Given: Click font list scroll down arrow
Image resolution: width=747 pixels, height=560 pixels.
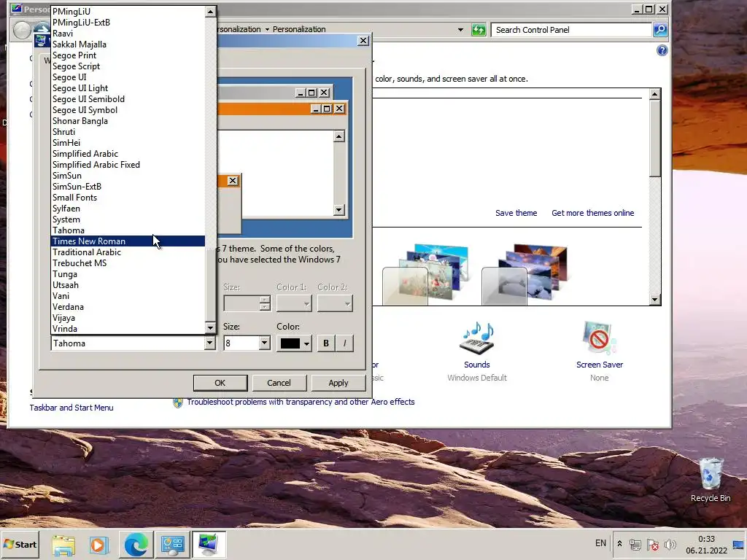Looking at the screenshot, I should pos(210,327).
